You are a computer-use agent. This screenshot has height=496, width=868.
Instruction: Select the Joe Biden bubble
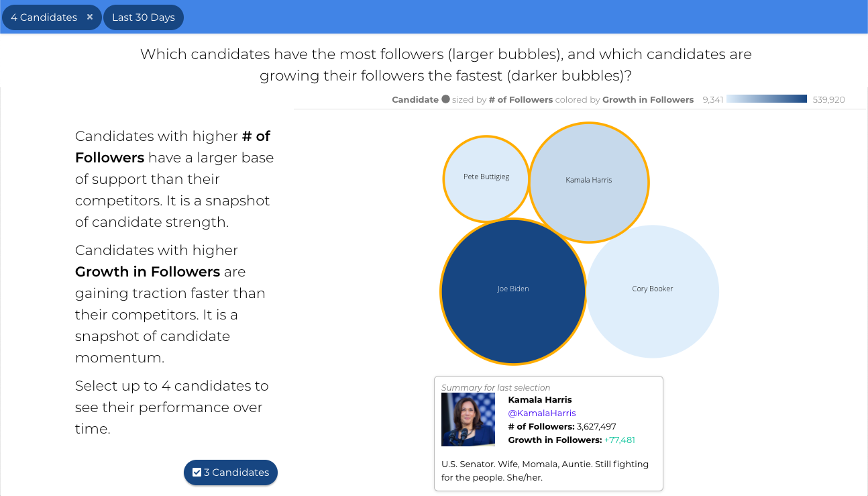click(x=513, y=292)
